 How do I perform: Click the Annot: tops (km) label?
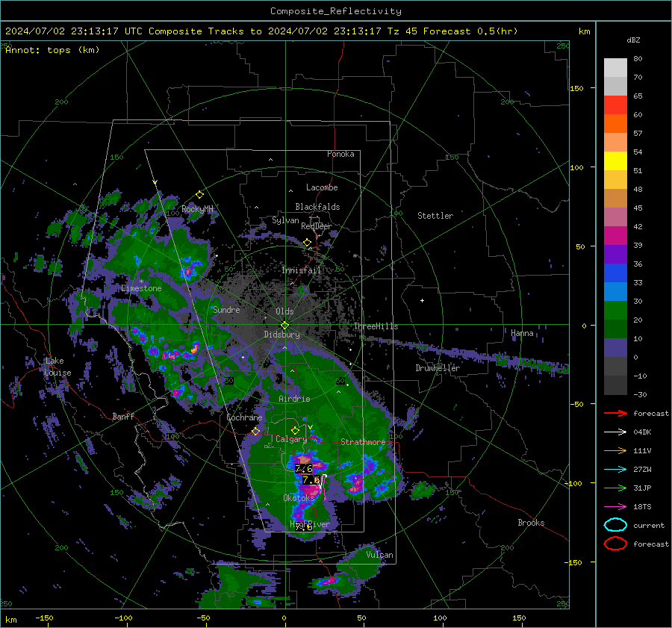pyautogui.click(x=52, y=50)
